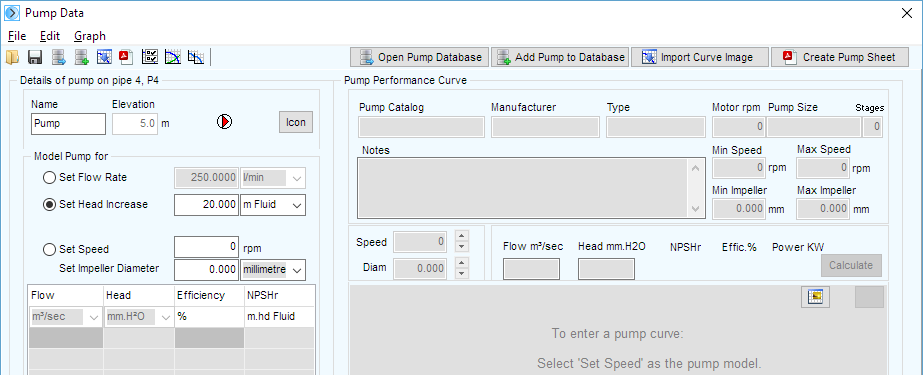The image size is (923, 375).
Task: Click the Stages field
Action: click(872, 127)
